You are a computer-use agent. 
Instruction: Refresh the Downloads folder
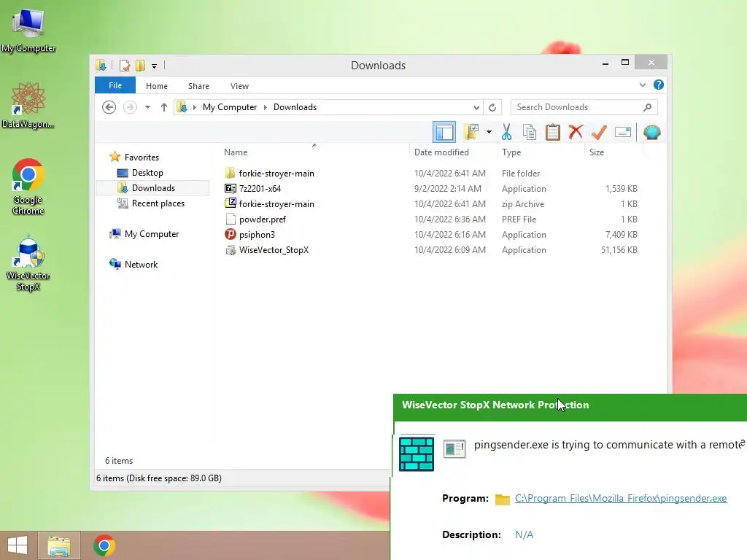click(x=492, y=107)
